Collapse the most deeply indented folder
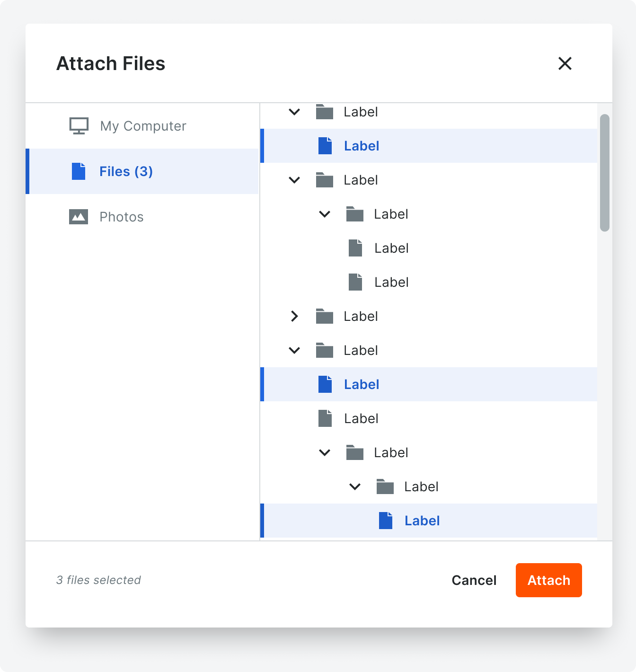 click(x=355, y=487)
